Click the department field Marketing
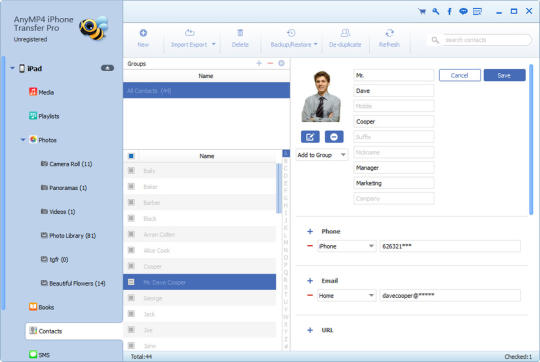 [394, 183]
